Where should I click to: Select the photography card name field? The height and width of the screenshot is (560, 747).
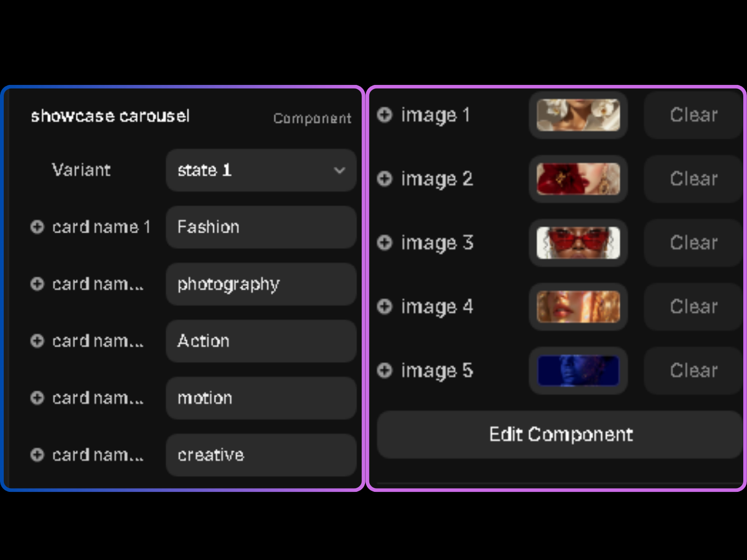point(261,284)
